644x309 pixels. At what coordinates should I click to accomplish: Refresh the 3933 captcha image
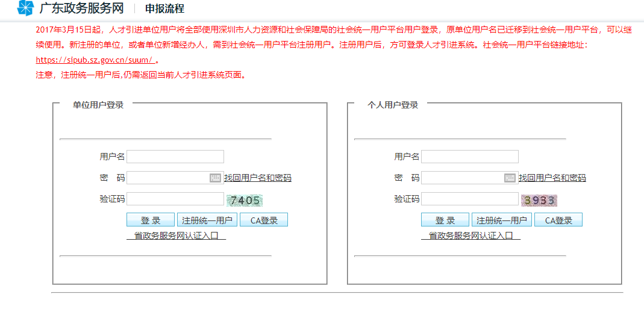pyautogui.click(x=539, y=200)
